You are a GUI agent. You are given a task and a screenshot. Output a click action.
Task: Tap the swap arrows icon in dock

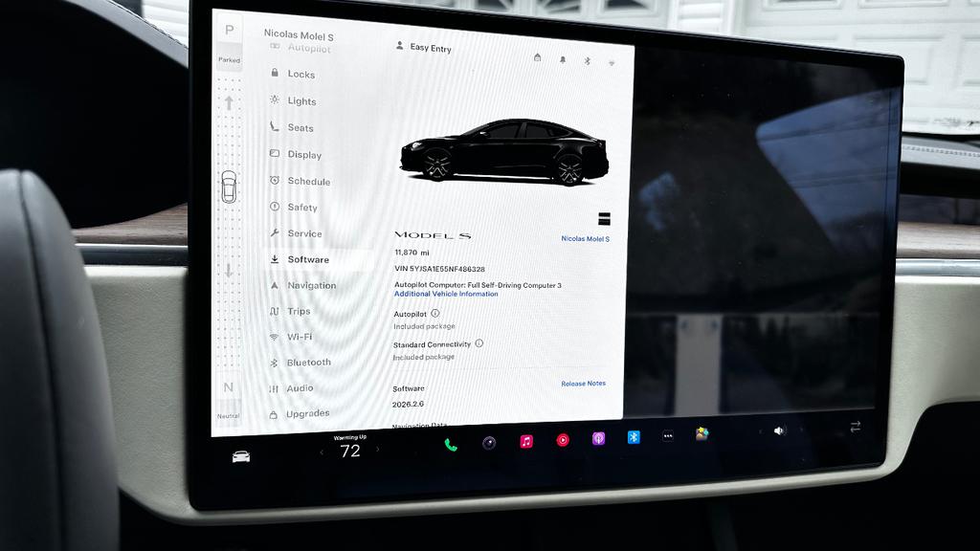(x=856, y=426)
